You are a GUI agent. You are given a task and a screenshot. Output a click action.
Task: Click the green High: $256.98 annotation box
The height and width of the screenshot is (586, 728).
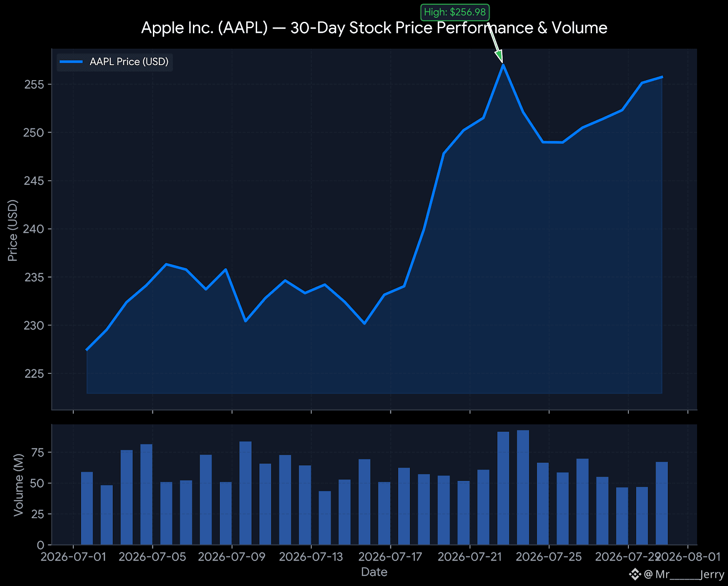(x=455, y=12)
